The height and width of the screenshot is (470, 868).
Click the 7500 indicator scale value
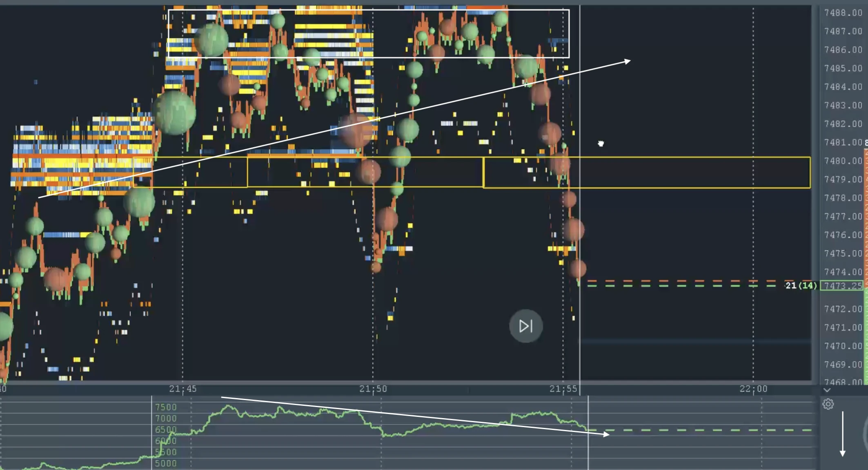tap(166, 407)
